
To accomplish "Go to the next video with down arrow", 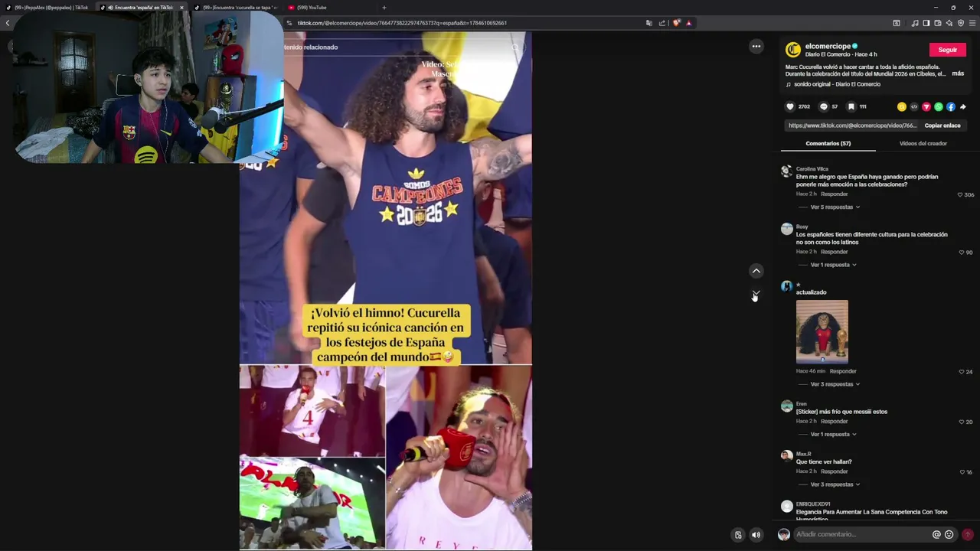I will 756,295.
